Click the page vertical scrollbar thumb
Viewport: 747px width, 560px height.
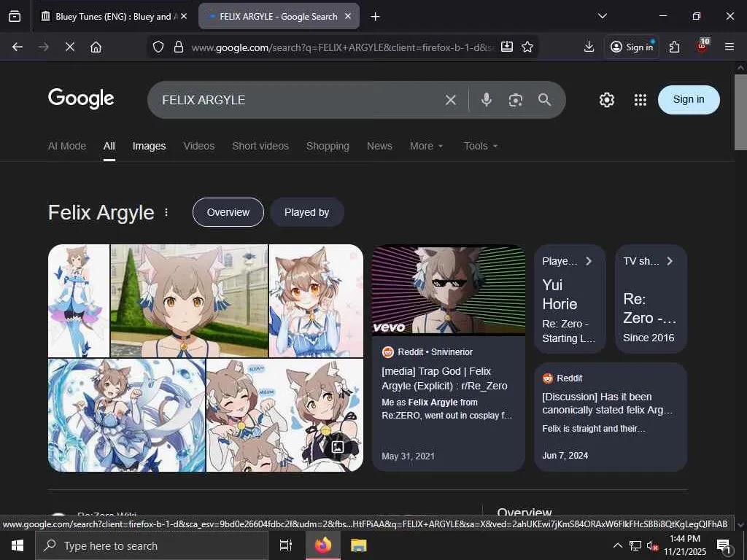point(740,112)
